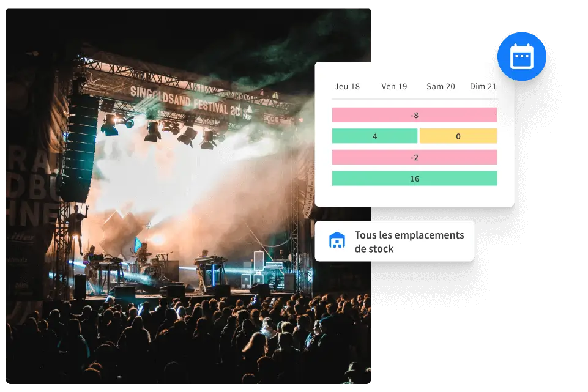Select the Ven 19 column header
Screen dimensions: 588x392
[x=394, y=87]
